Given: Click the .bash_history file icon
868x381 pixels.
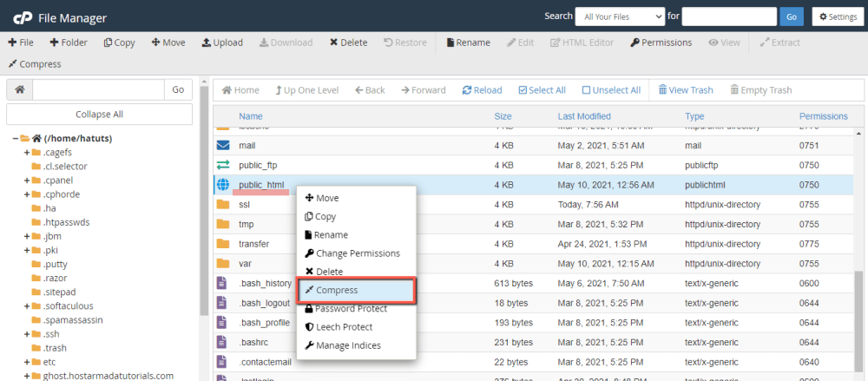Looking at the screenshot, I should pos(221,283).
